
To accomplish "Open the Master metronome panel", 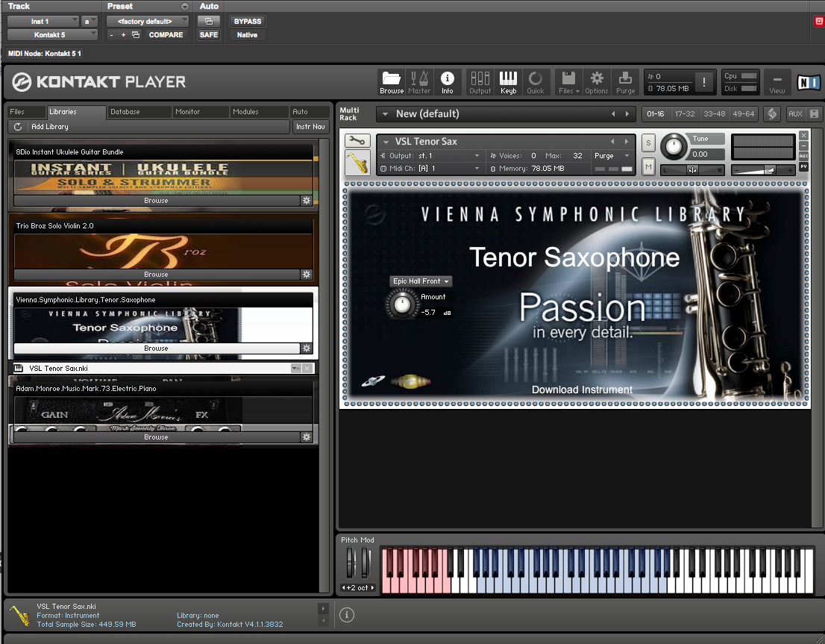I will [419, 83].
